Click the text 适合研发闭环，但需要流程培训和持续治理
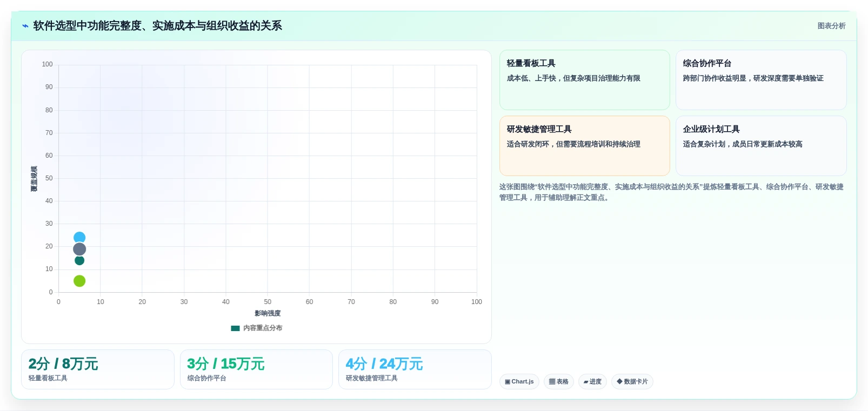 pyautogui.click(x=573, y=144)
